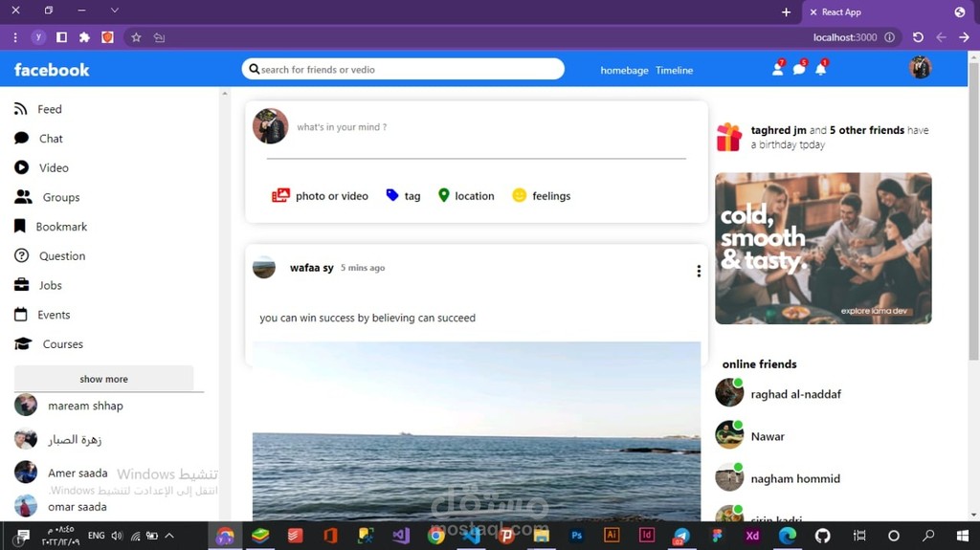
Task: Open Microsoft Edge from the taskbar
Action: 788,536
